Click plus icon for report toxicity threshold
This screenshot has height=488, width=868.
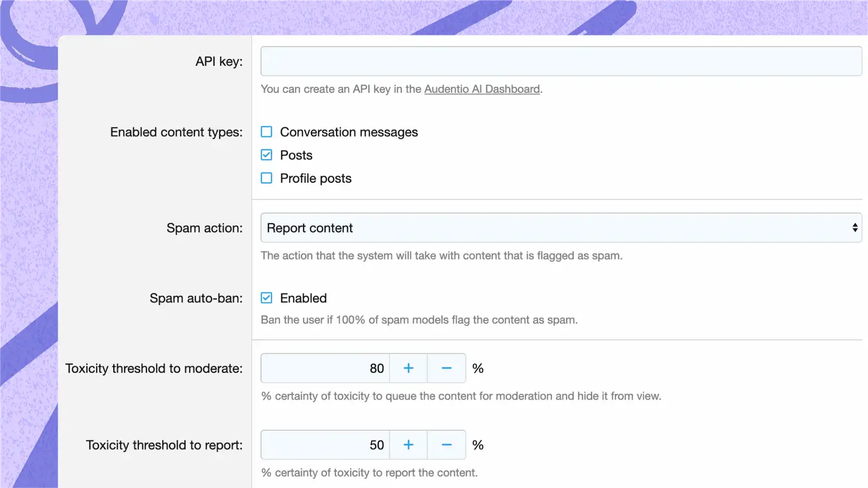409,445
